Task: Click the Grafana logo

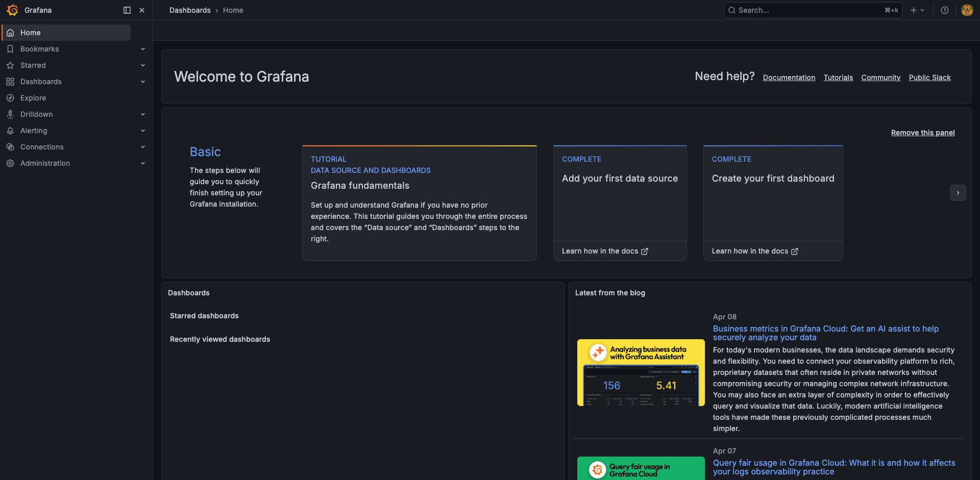Action: point(13,10)
